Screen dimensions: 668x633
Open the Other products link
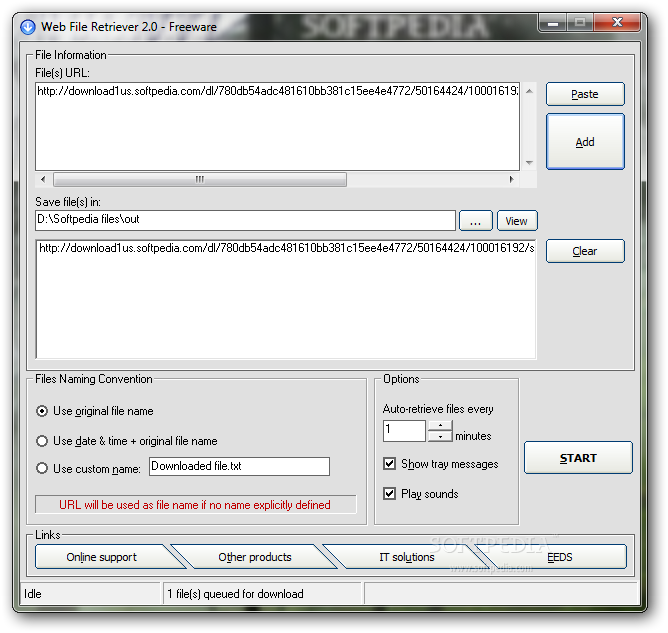(255, 557)
